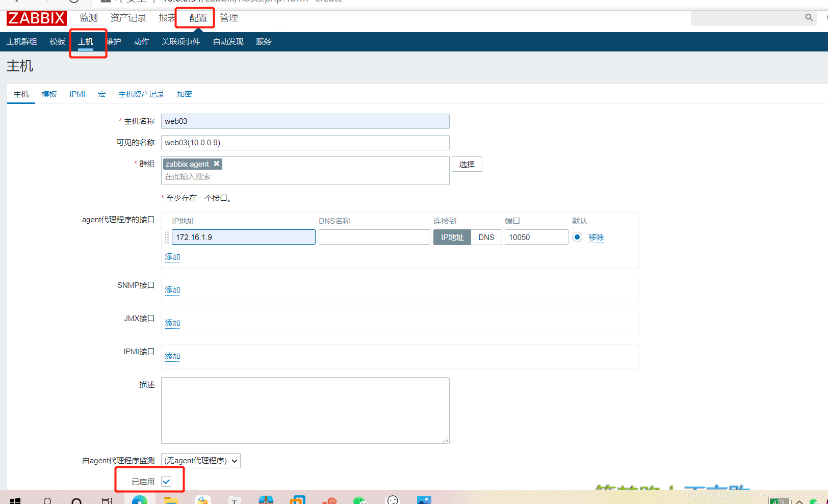Screen dimensions: 828x504
Task: Go to 模板 in blue submenu bar
Action: (58, 42)
